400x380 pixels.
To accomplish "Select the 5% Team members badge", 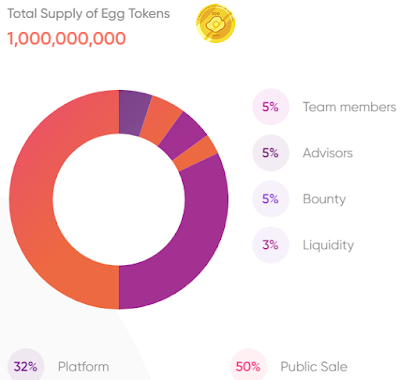I will (x=270, y=107).
